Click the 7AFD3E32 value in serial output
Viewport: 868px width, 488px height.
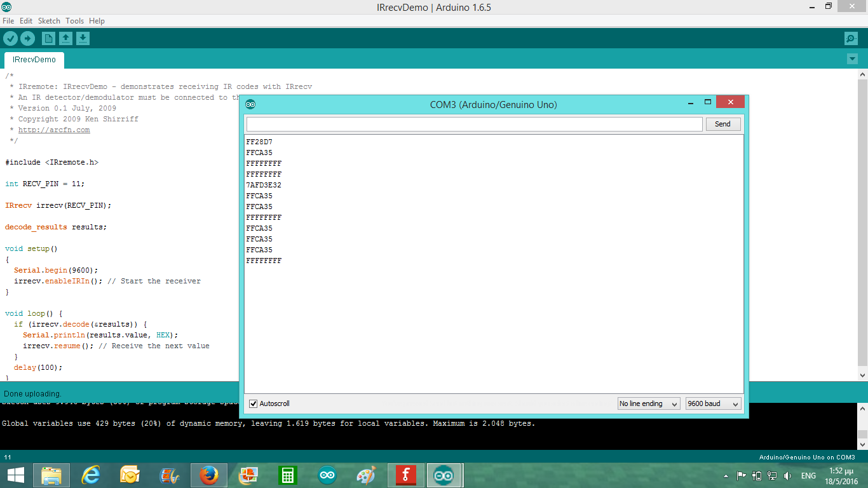264,185
